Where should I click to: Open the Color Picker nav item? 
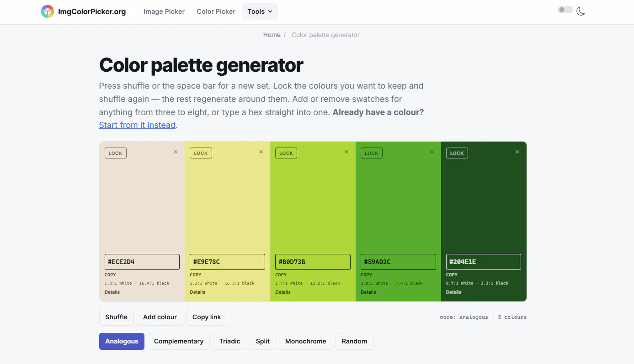pos(216,11)
